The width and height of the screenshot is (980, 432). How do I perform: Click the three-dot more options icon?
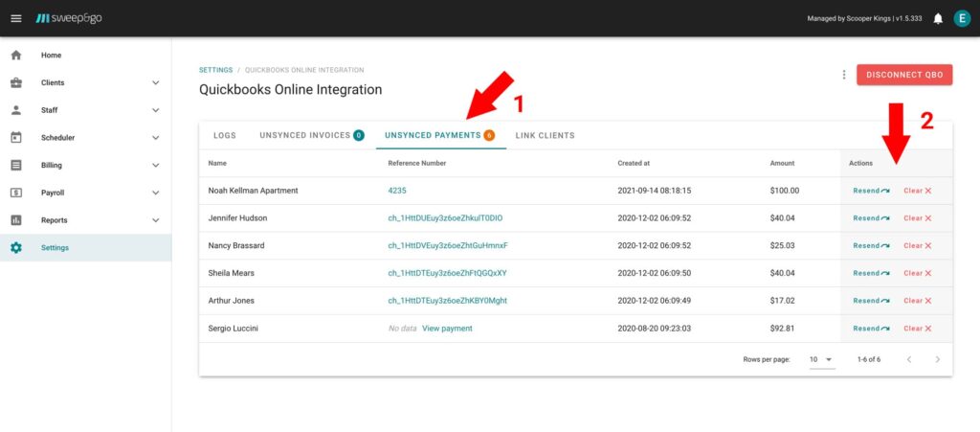coord(843,75)
